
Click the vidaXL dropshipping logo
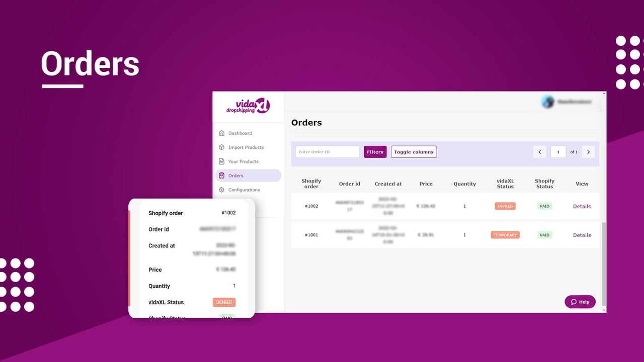pyautogui.click(x=248, y=106)
